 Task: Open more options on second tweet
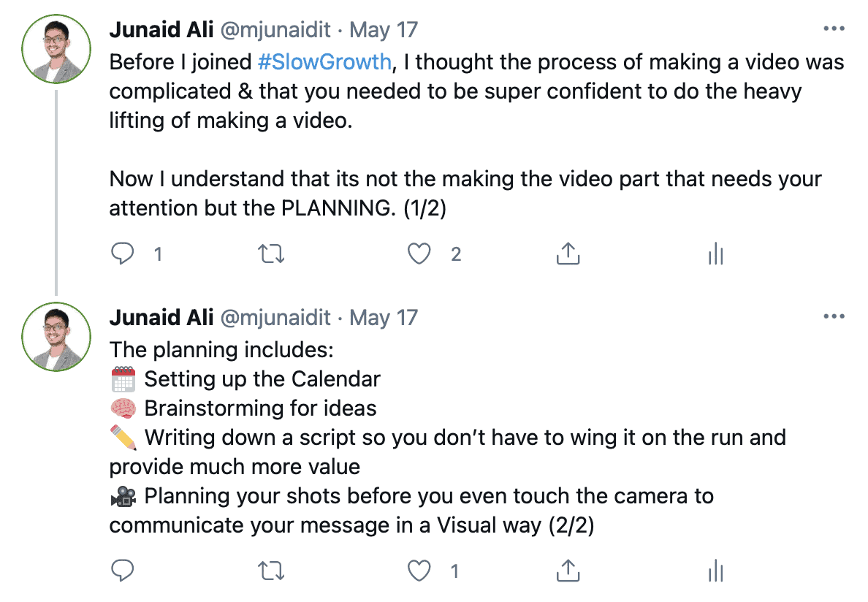pos(834,317)
